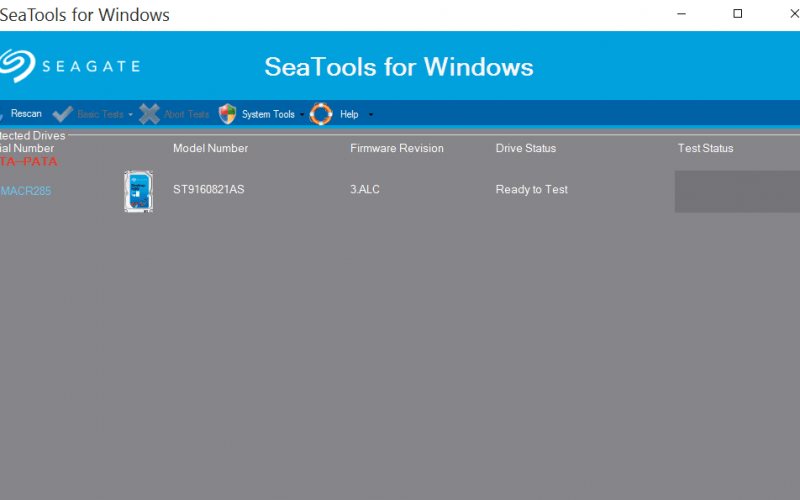
Task: Close the SeaTools for Windows window
Action: [x=794, y=14]
